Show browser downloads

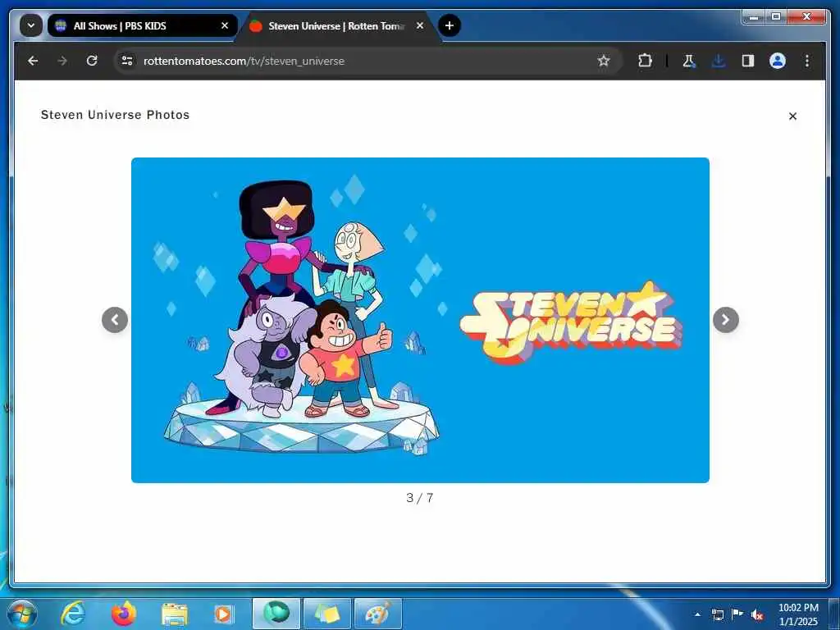(x=719, y=61)
